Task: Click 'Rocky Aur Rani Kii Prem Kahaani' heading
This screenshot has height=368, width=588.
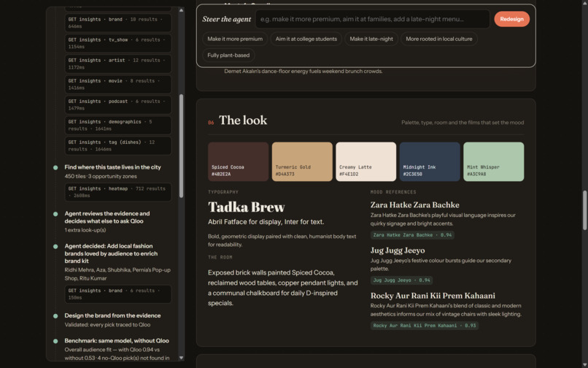Action: (x=433, y=295)
